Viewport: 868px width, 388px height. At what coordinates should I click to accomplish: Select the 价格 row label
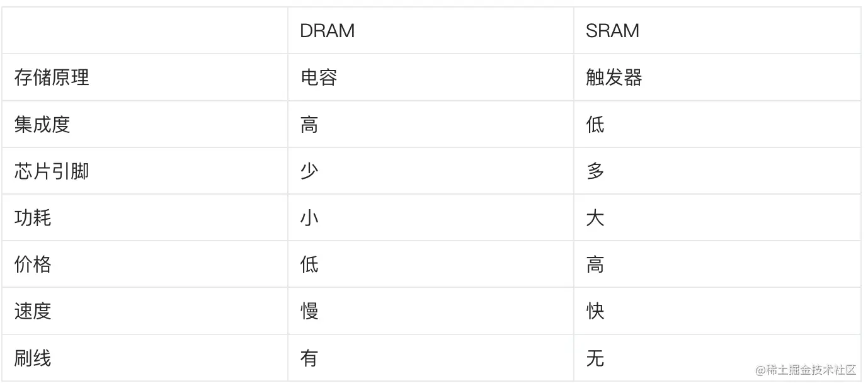33,265
